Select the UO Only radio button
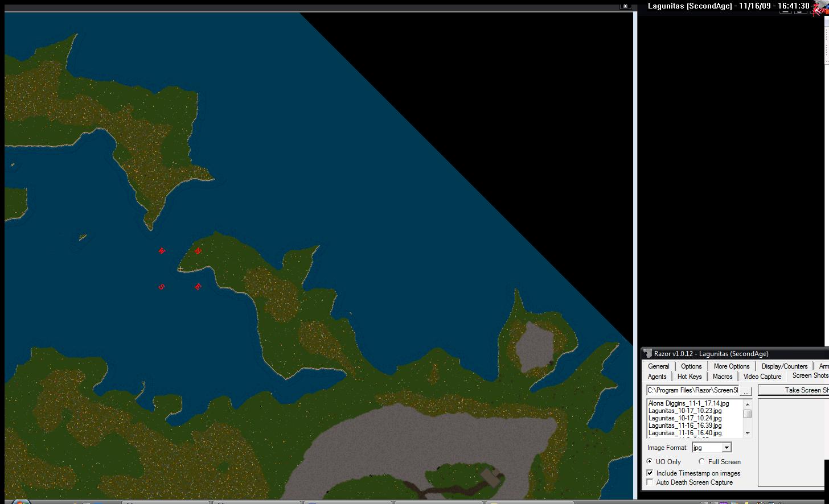The height and width of the screenshot is (504, 829). pyautogui.click(x=650, y=461)
